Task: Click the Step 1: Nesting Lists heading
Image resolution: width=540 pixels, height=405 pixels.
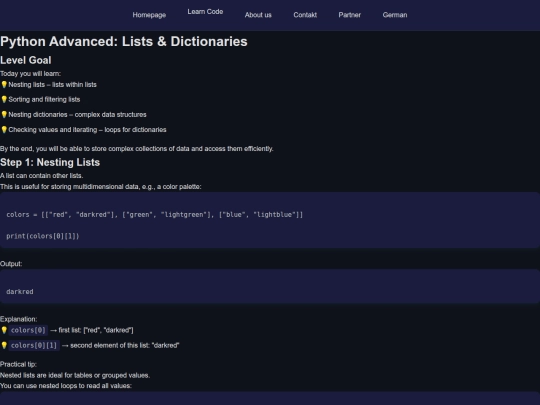Action: coord(50,162)
